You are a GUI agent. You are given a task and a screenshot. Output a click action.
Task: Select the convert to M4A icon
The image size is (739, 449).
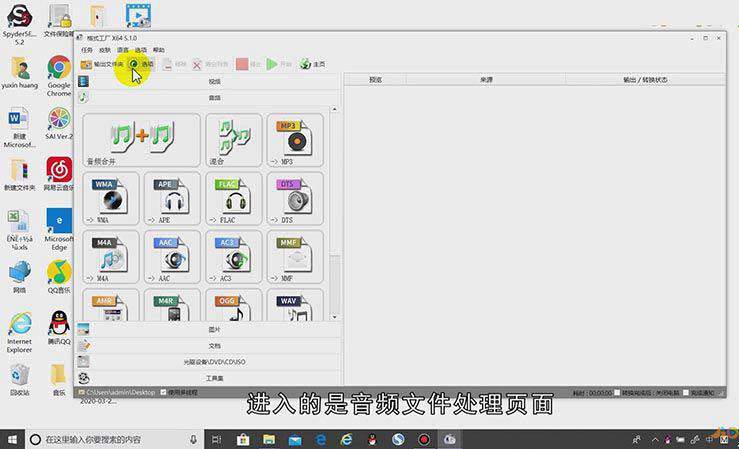(111, 257)
